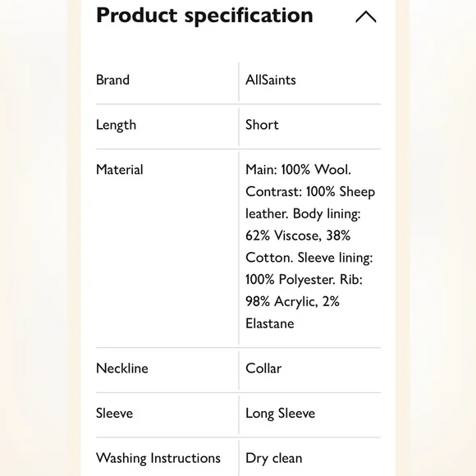Screen dimensions: 476x476
Task: Click the 98% Acrylic, 2% line
Action: (292, 302)
